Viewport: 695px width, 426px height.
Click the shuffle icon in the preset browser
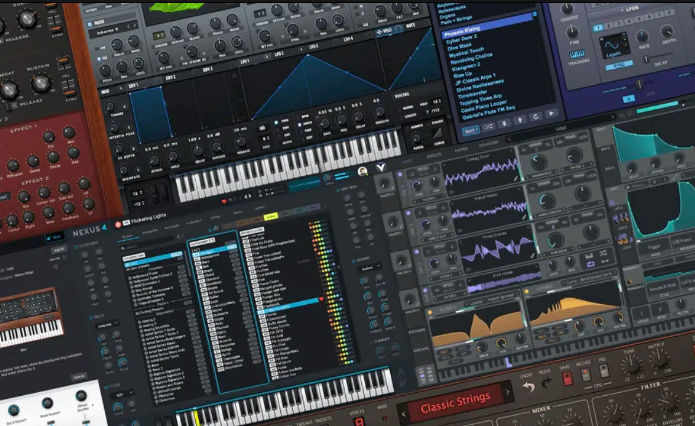488,127
